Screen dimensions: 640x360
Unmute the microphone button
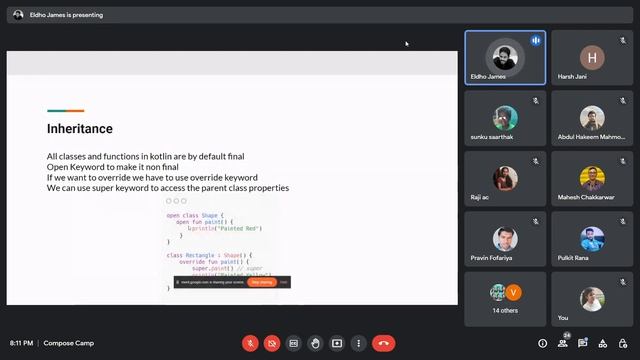click(x=250, y=343)
